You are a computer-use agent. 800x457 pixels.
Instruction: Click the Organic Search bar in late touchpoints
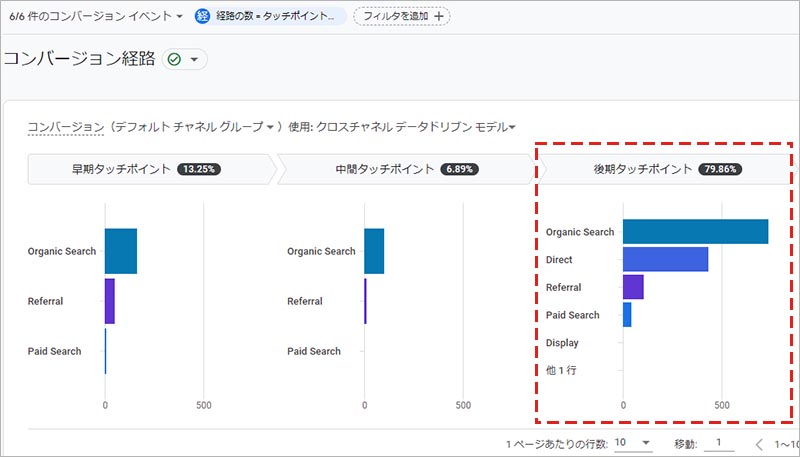point(695,232)
